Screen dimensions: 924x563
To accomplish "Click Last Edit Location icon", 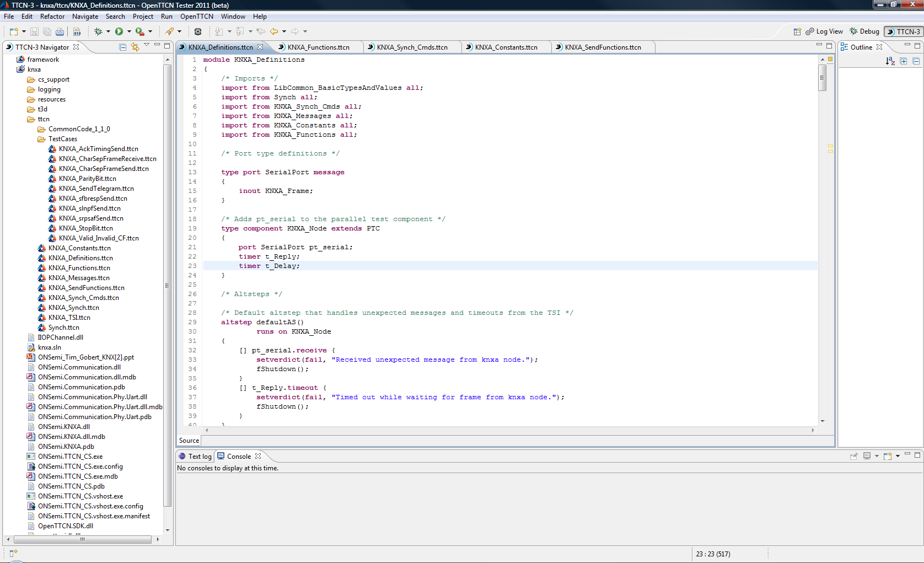I will pos(261,31).
